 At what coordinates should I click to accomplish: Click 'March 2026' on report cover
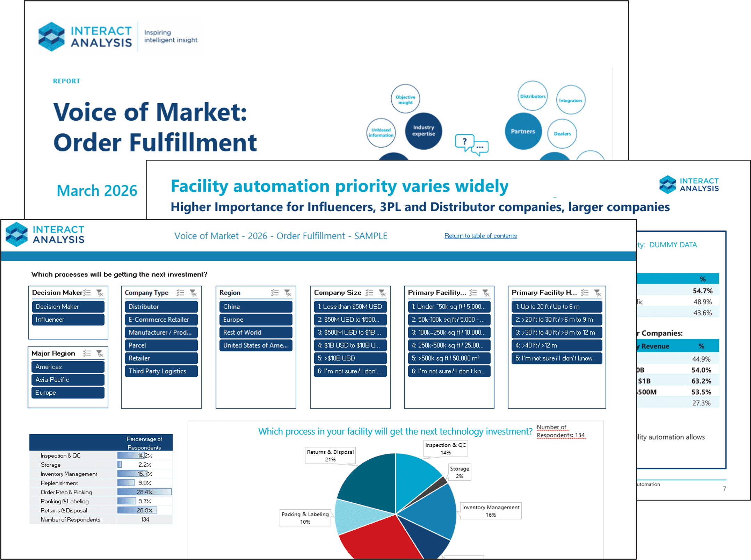coord(97,191)
